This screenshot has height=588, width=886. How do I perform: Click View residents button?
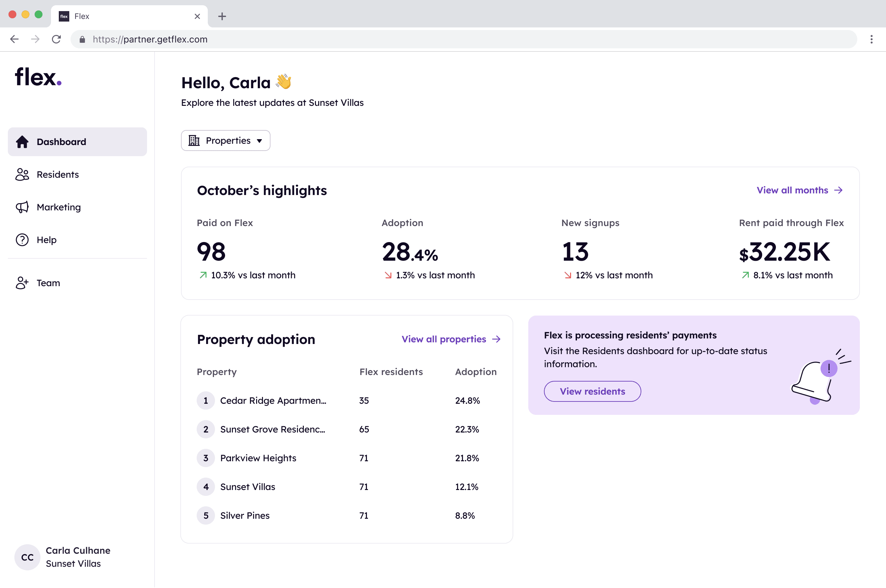[x=592, y=391]
